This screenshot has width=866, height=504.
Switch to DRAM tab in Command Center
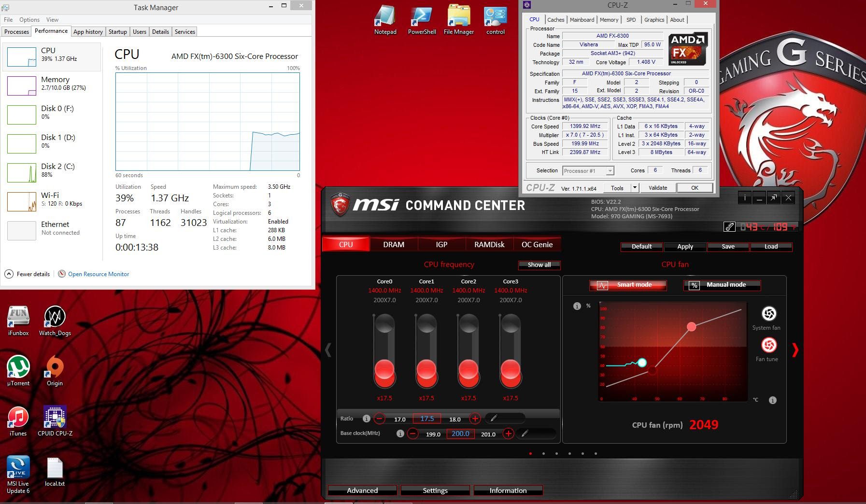394,245
